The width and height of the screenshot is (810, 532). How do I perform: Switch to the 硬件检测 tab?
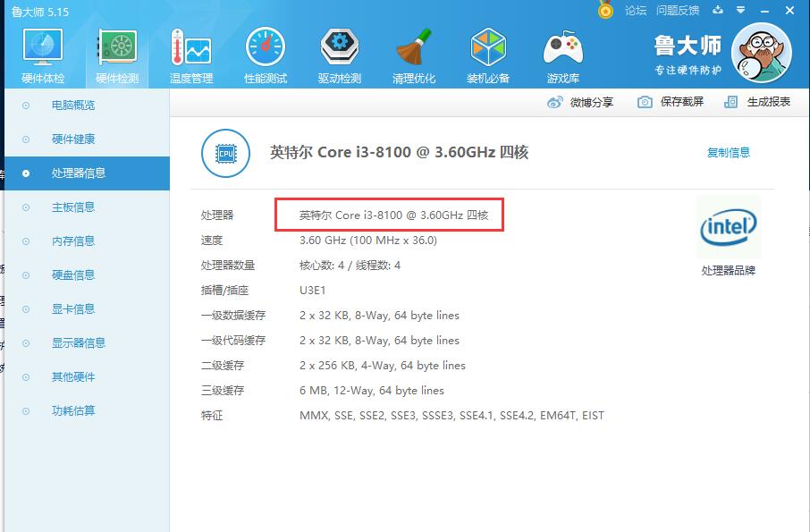tap(116, 54)
